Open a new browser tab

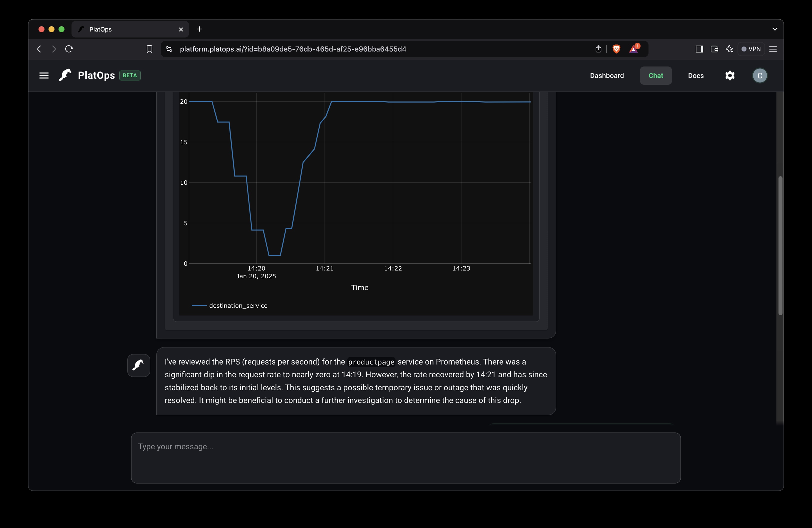pos(199,29)
